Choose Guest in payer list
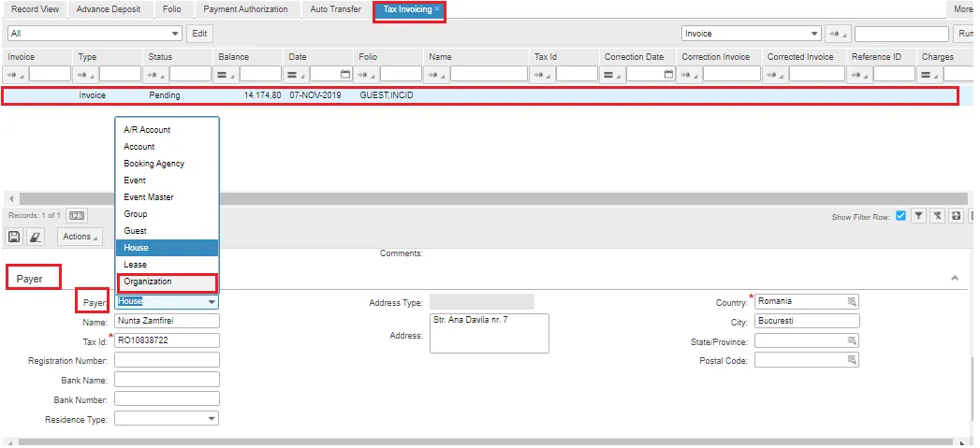Screen dimensions: 980x448 click(x=167, y=231)
